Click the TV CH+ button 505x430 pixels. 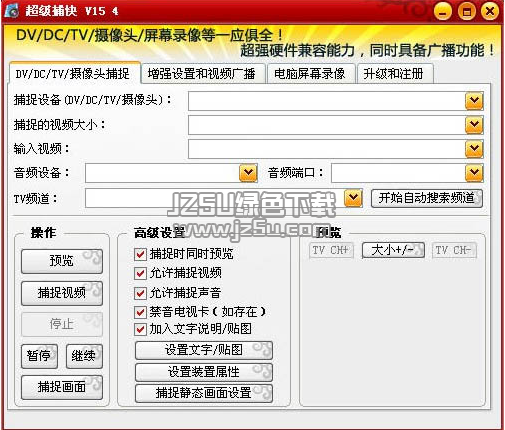331,250
